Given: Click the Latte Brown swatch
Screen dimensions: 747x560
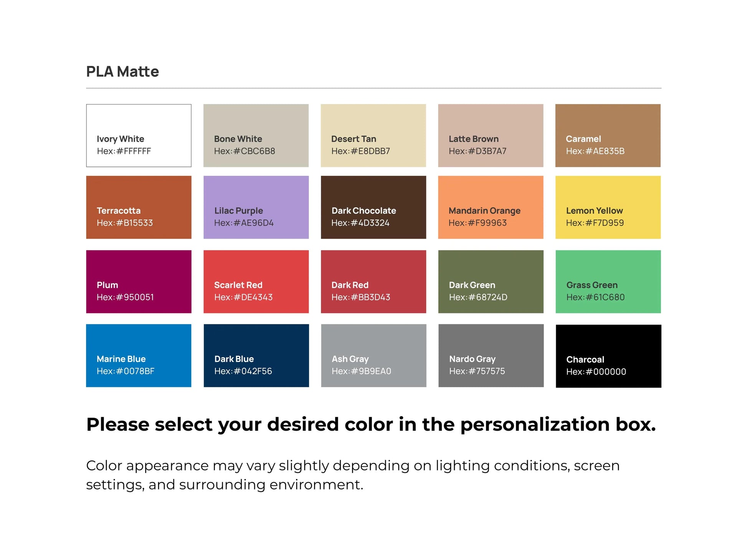Looking at the screenshot, I should [x=491, y=135].
